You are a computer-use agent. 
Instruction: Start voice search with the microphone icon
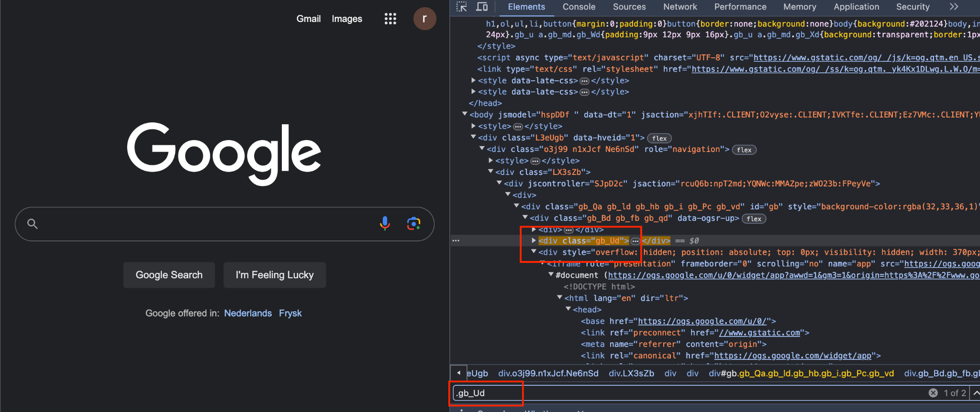(x=385, y=223)
